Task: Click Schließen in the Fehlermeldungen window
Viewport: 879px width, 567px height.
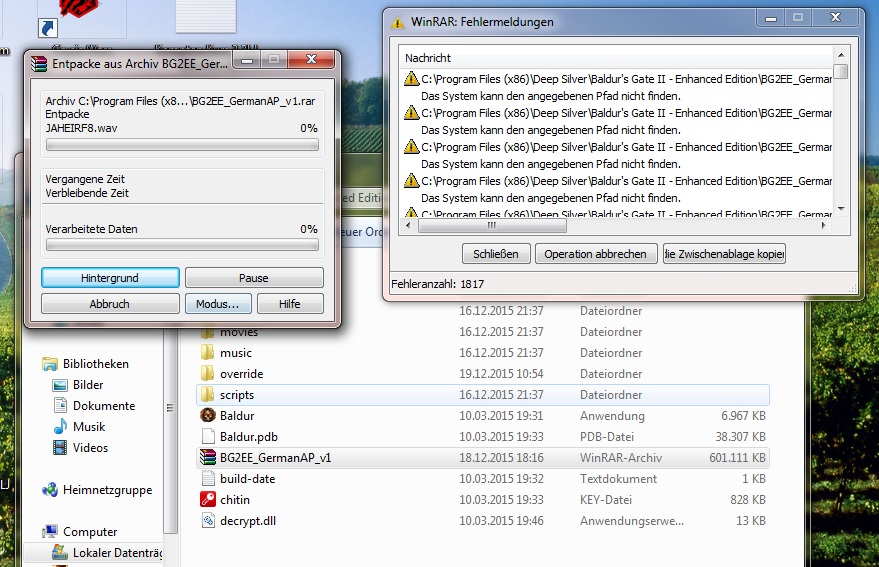Action: pos(496,253)
